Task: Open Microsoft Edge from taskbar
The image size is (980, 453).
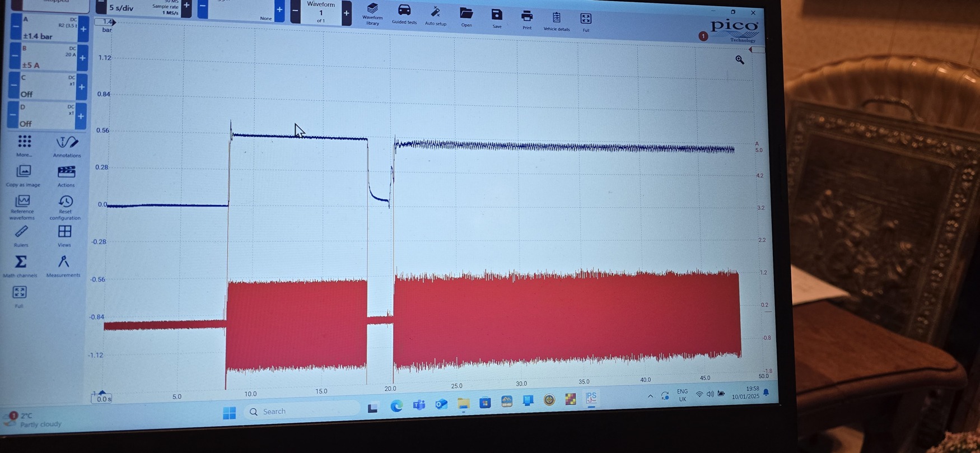Action: point(396,406)
